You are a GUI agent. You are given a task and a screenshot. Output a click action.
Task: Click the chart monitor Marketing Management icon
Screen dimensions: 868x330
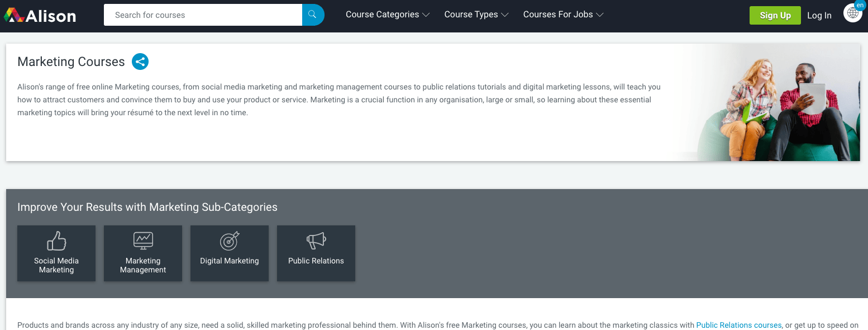pyautogui.click(x=143, y=241)
